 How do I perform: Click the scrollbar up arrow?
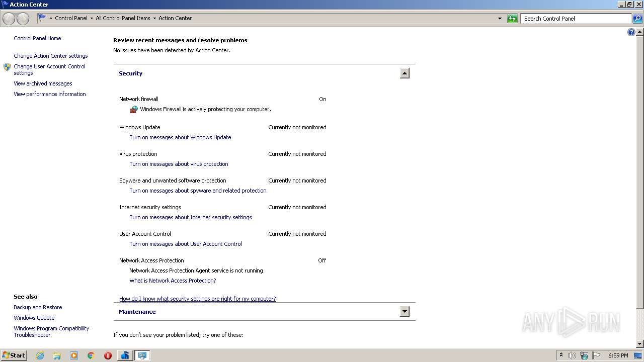pos(639,32)
